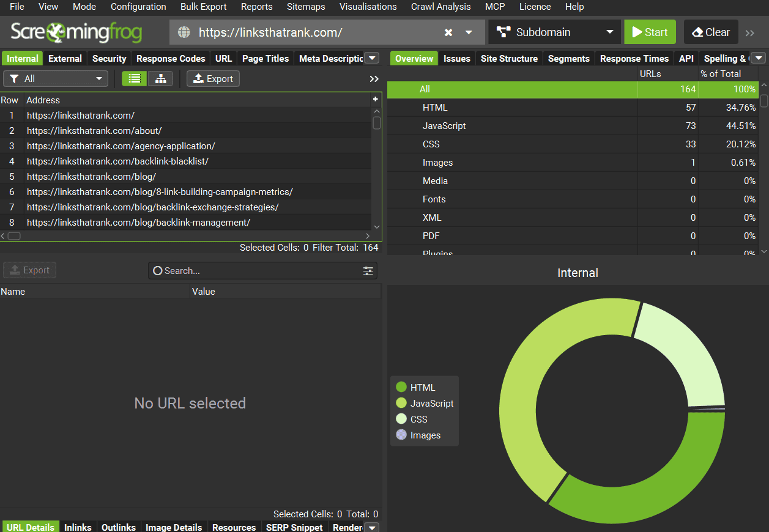The image size is (769, 532).
Task: Select the PDF row in Overview
Action: pyautogui.click(x=573, y=236)
